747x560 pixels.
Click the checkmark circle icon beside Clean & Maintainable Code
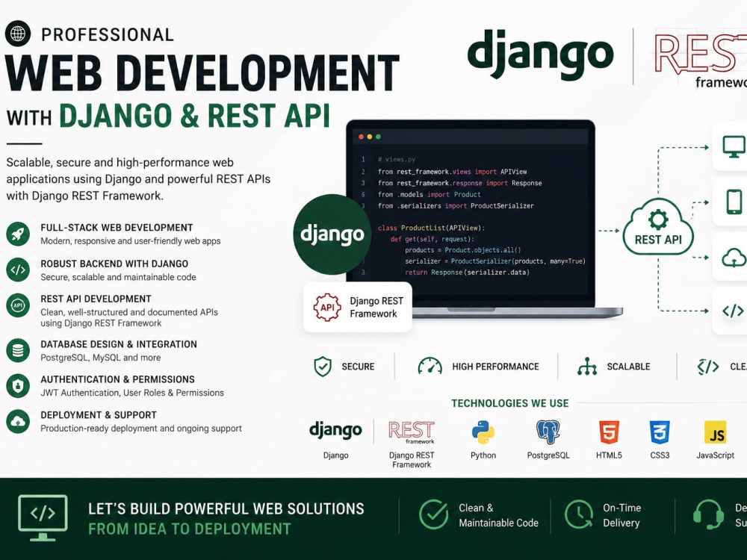click(433, 514)
